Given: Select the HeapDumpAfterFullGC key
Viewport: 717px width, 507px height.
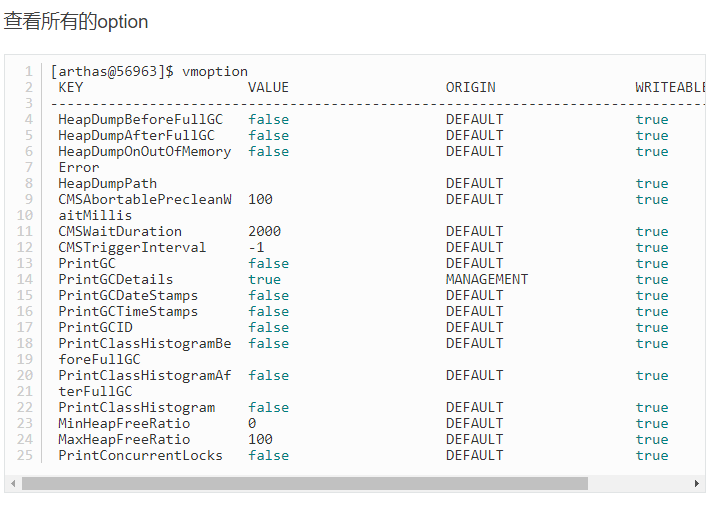Looking at the screenshot, I should [136, 135].
